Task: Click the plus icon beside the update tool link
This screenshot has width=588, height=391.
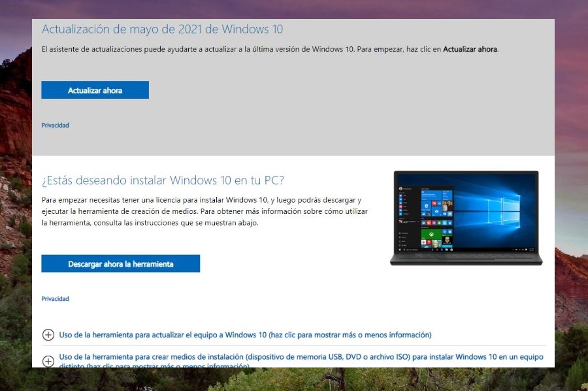Action: click(x=48, y=334)
